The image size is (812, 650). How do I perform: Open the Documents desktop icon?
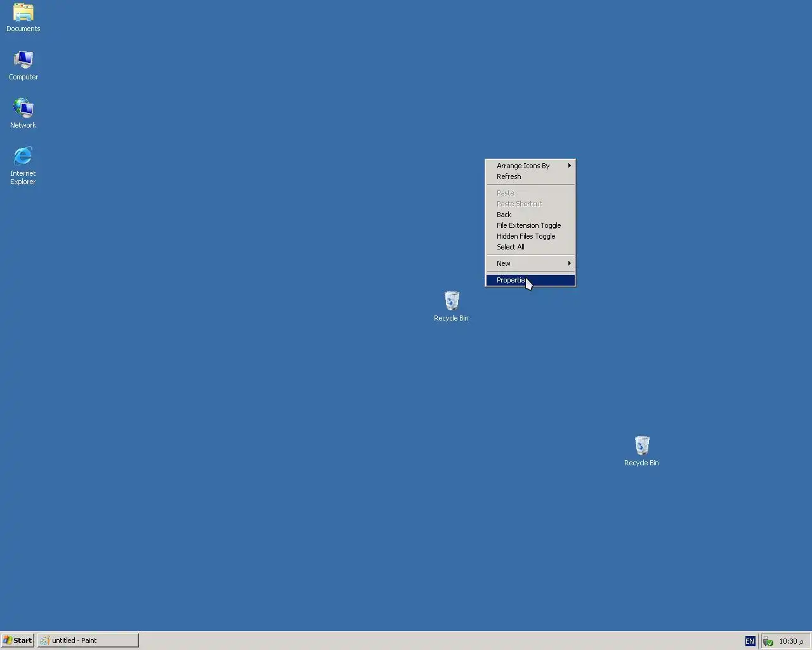coord(23,18)
